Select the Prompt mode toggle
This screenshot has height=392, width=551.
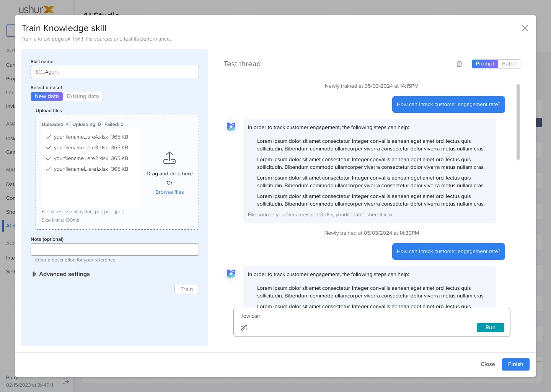click(485, 64)
